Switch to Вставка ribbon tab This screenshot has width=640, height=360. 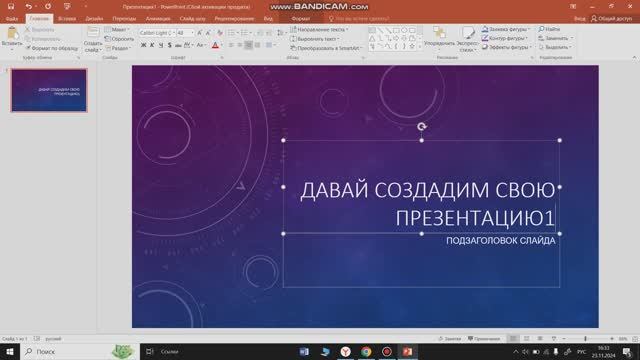click(x=67, y=19)
